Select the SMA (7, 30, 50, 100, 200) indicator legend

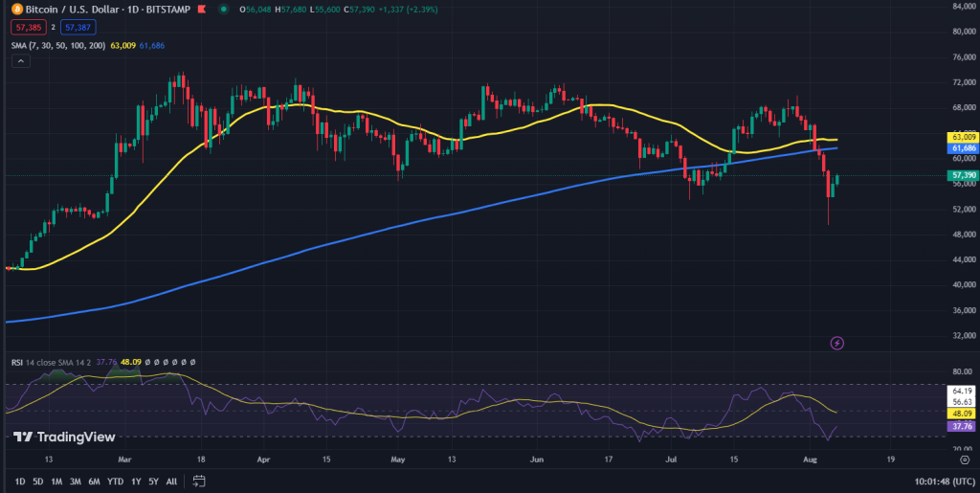point(58,45)
